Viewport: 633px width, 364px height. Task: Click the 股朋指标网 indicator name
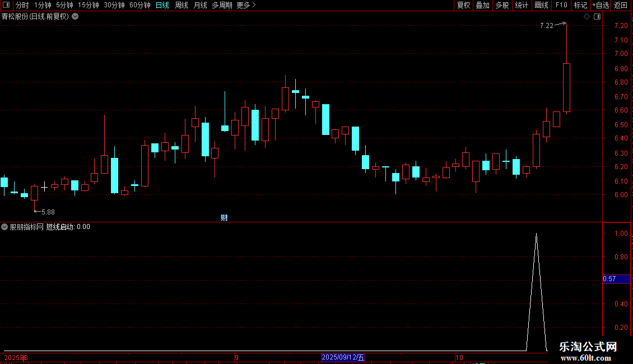click(27, 227)
